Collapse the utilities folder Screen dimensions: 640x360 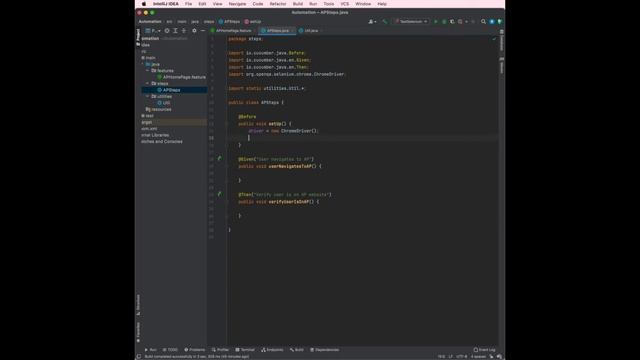[x=148, y=96]
